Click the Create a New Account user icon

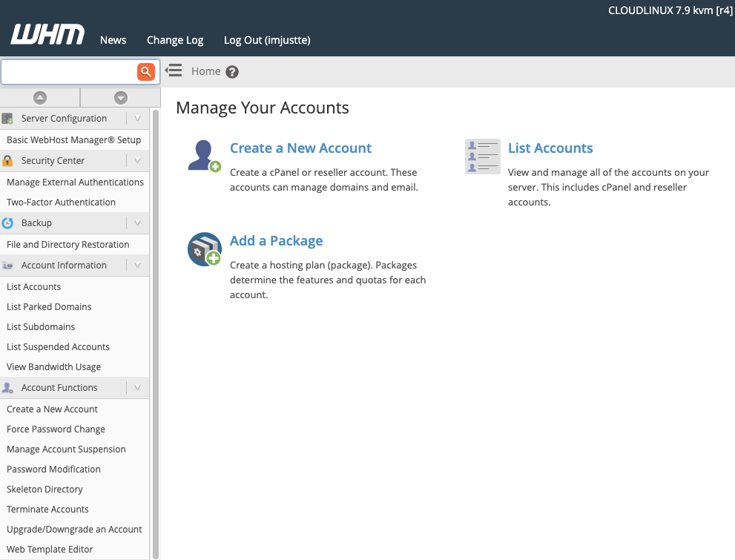[204, 156]
